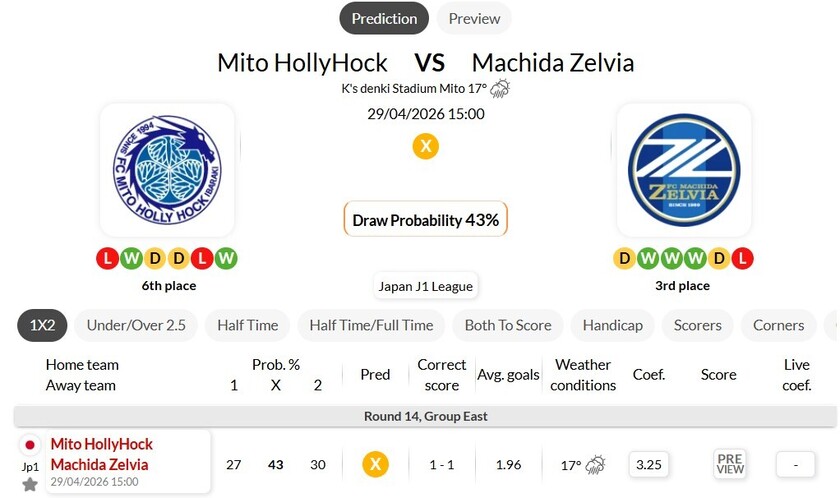The width and height of the screenshot is (840, 498).
Task: Open the Under/Over 2.5 tab
Action: tap(136, 325)
